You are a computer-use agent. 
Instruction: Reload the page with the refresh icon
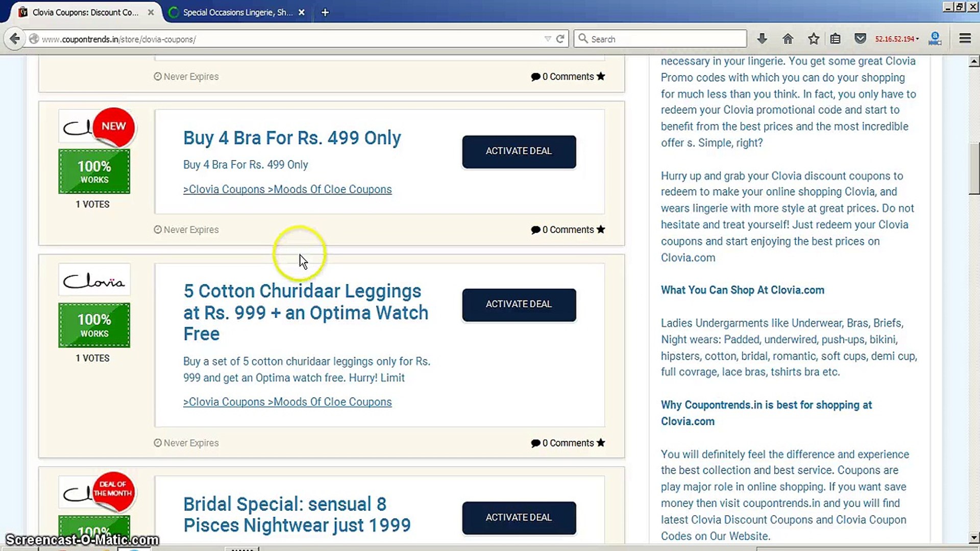[x=560, y=39]
